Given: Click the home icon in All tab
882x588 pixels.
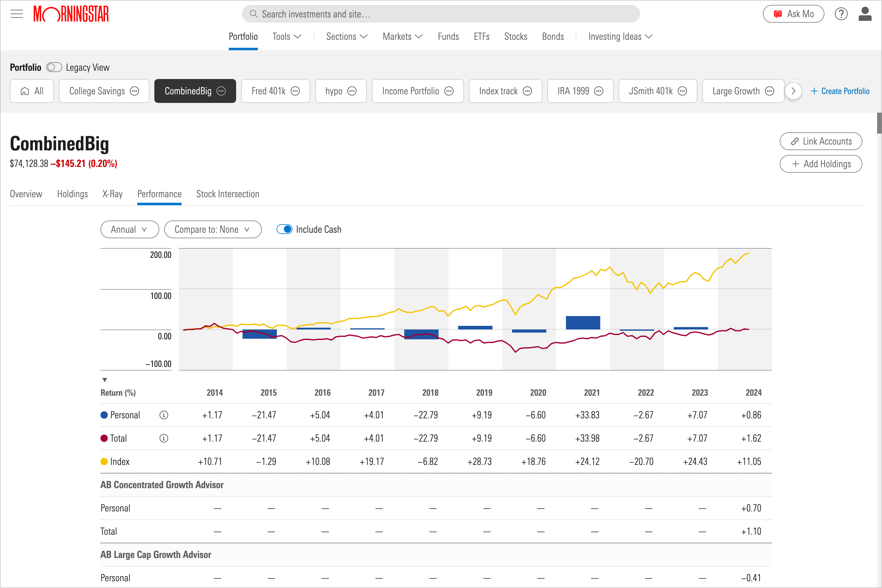Looking at the screenshot, I should pos(25,91).
